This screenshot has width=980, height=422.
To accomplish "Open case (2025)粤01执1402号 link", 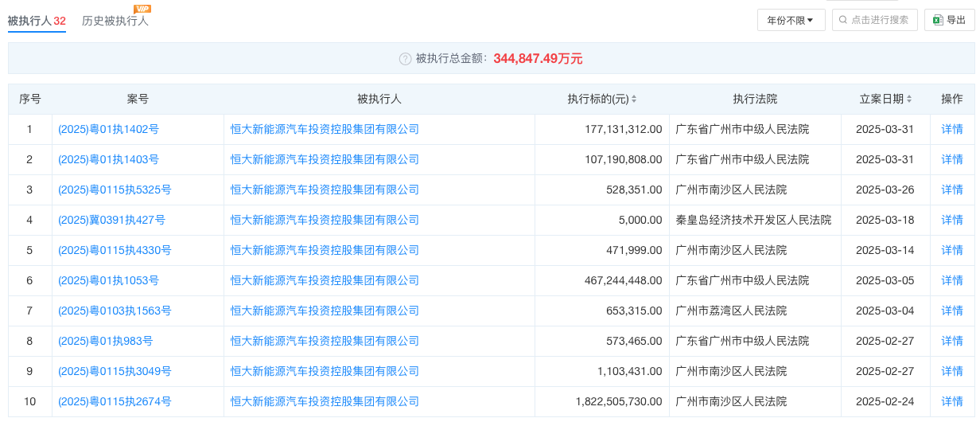I will [108, 129].
